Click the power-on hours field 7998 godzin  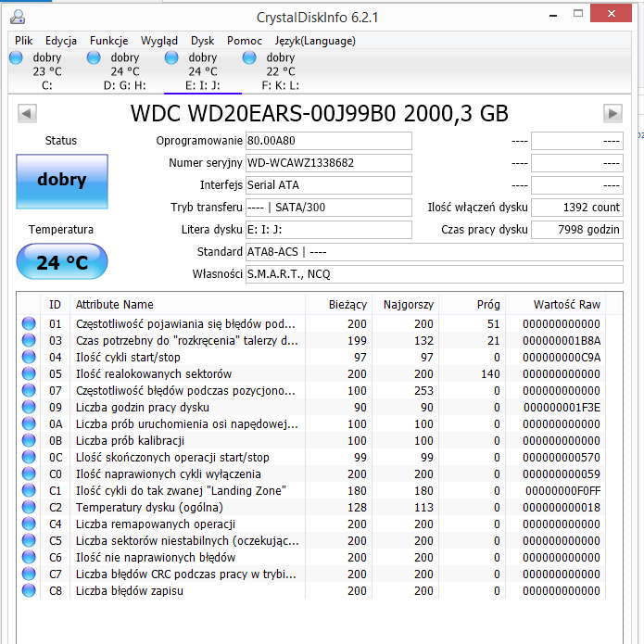(x=577, y=230)
